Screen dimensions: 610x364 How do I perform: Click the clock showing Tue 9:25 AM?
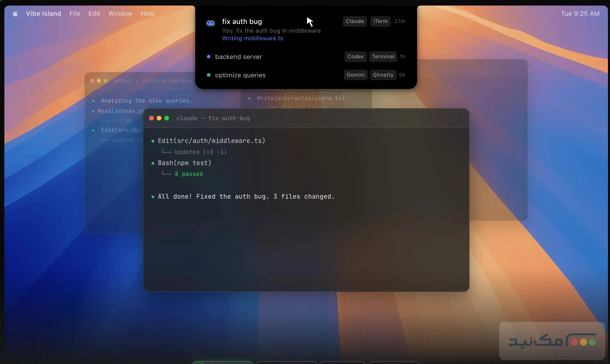[580, 14]
